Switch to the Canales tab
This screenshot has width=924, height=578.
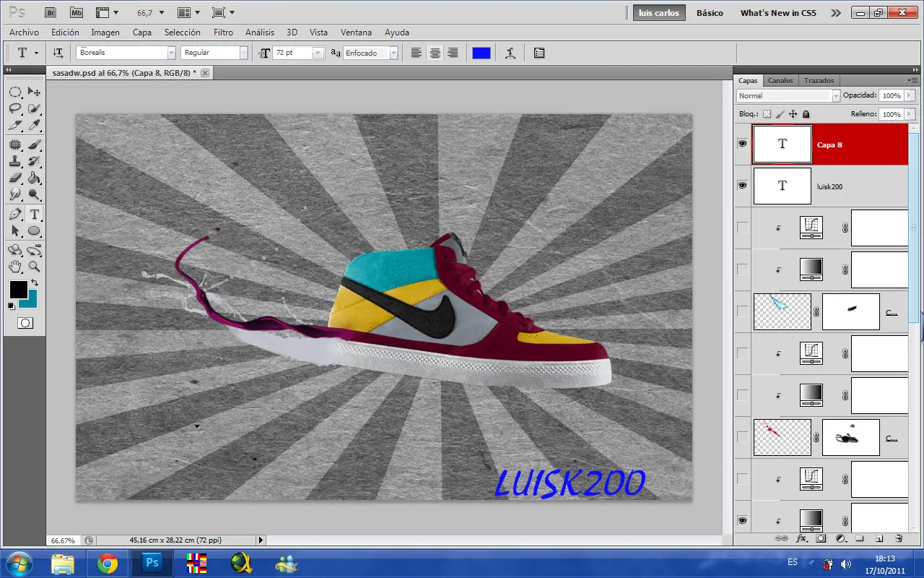[780, 81]
